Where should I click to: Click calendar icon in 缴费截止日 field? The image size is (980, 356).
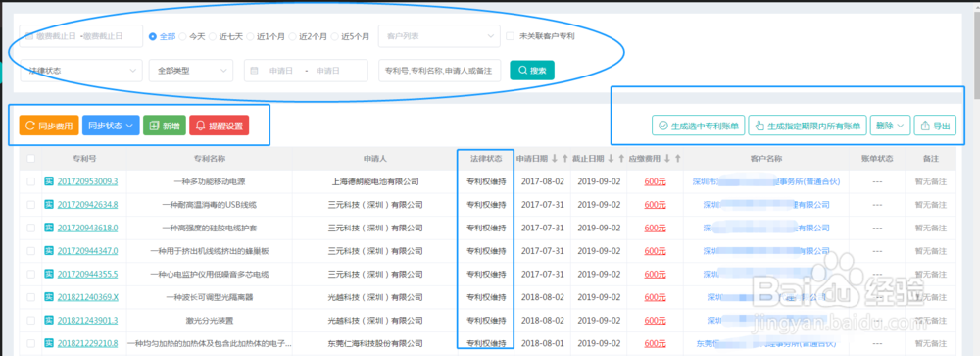28,36
